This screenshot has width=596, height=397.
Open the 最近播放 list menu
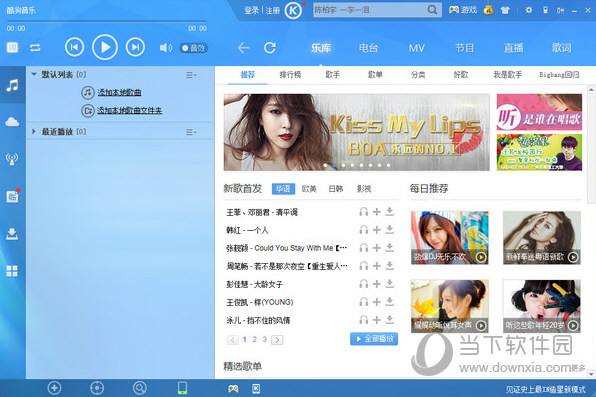point(191,132)
